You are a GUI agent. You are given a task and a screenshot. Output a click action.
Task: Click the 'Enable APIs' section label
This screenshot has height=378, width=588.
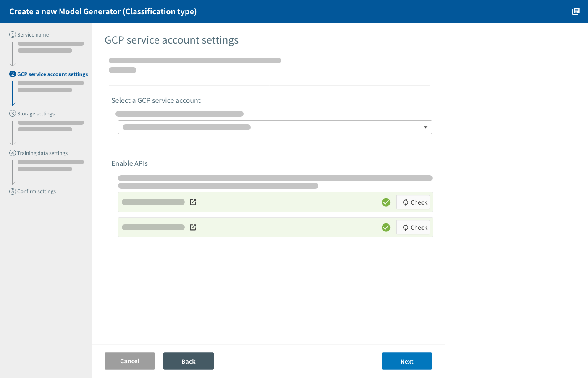click(x=129, y=163)
